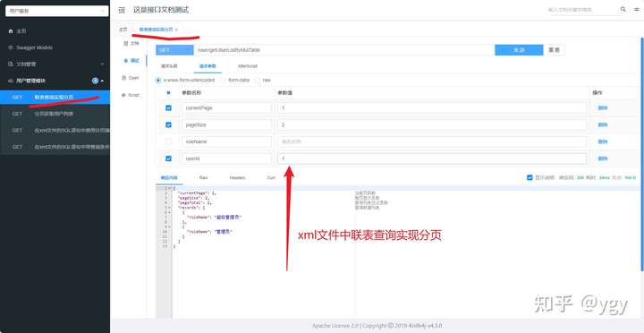Switch to the home page tab
This screenshot has width=644, height=333.
point(123,30)
